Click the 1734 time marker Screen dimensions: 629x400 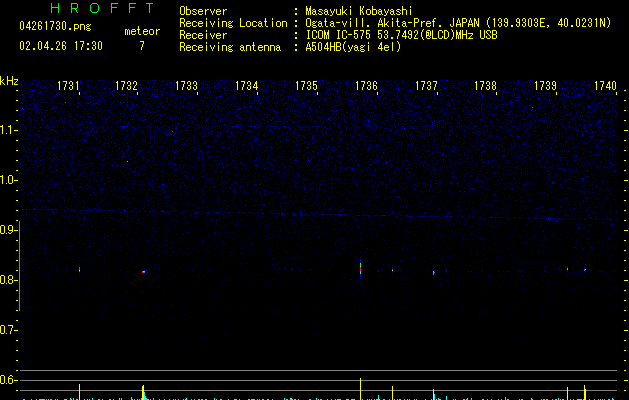246,86
